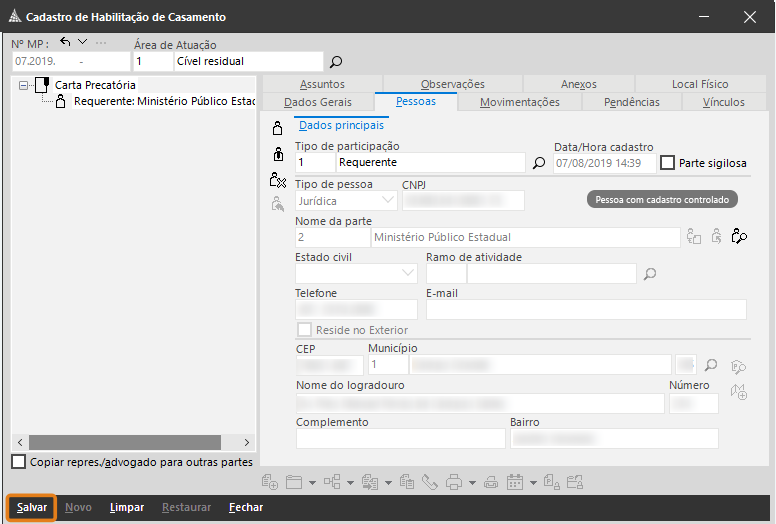Open the printer dropdown arrow

pos(472,483)
